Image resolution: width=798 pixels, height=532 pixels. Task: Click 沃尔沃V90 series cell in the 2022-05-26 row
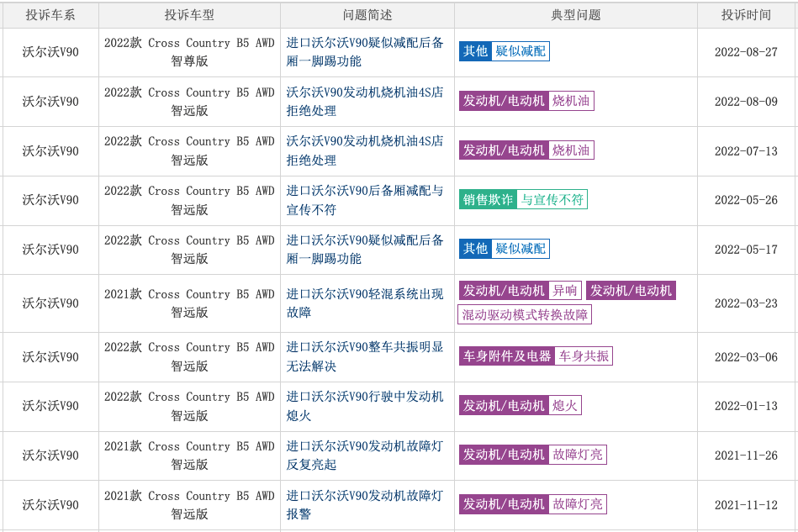[50, 200]
